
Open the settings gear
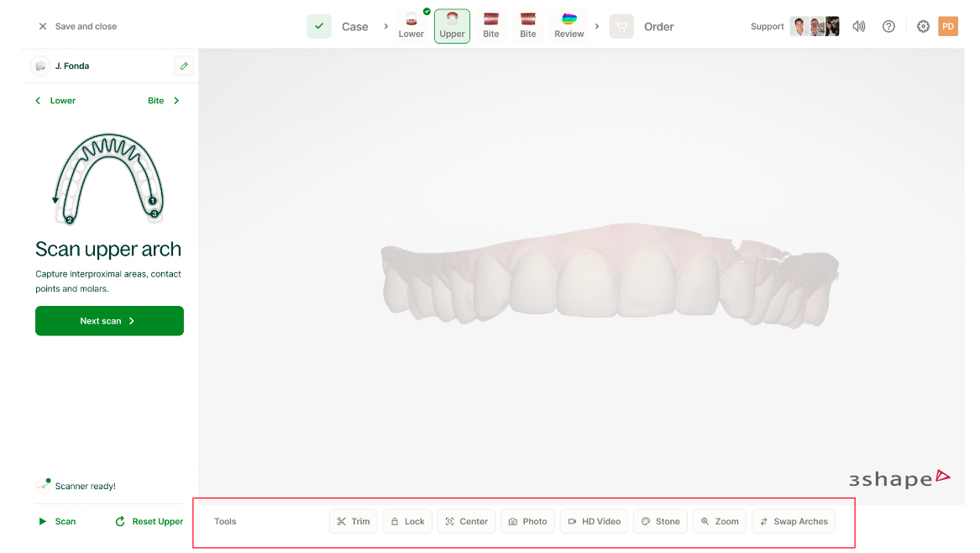923,26
